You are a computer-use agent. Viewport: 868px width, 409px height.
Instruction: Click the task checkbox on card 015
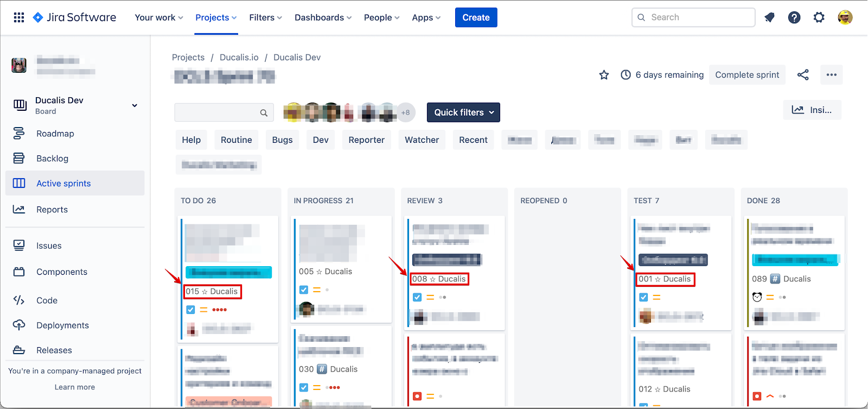point(190,310)
